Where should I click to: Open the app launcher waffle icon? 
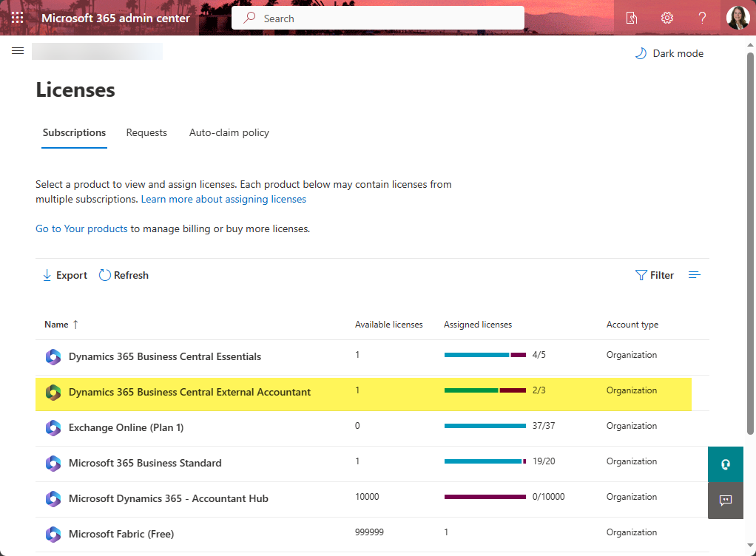[17, 18]
